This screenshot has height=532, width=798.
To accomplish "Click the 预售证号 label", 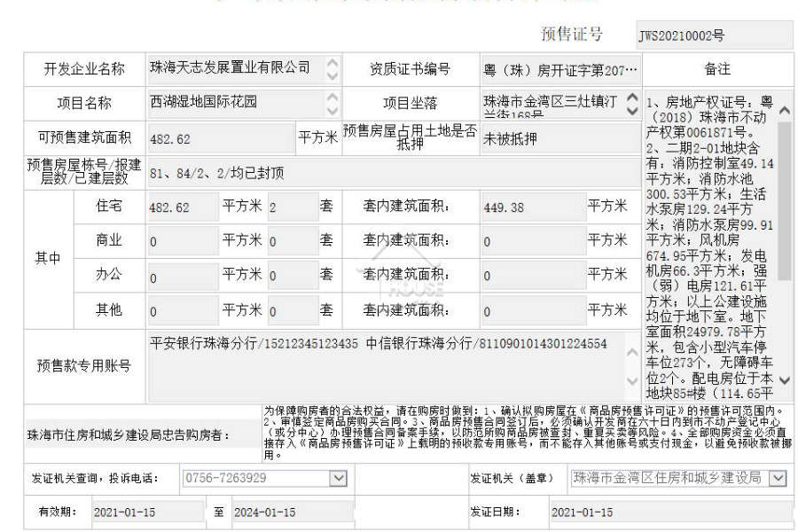I will (572, 34).
